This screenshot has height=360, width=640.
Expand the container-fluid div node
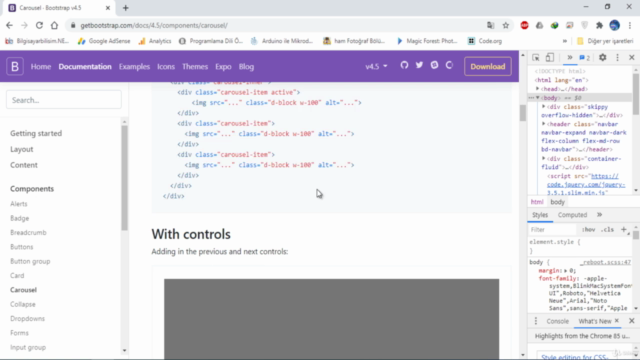click(543, 158)
